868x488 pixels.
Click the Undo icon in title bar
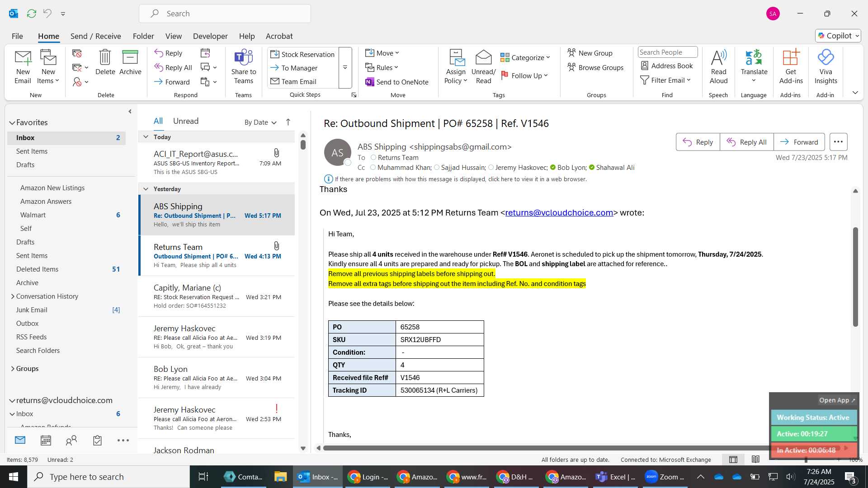coord(47,14)
